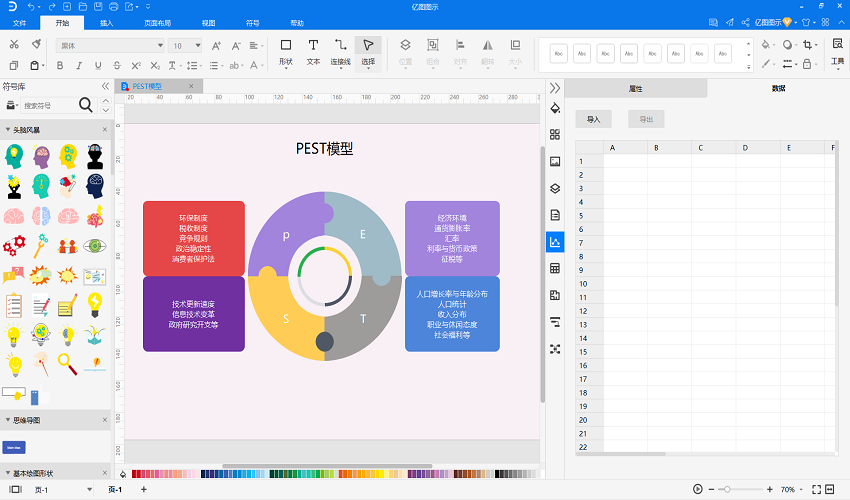Click the cut scissors icon
The height and width of the screenshot is (500, 850).
click(14, 44)
